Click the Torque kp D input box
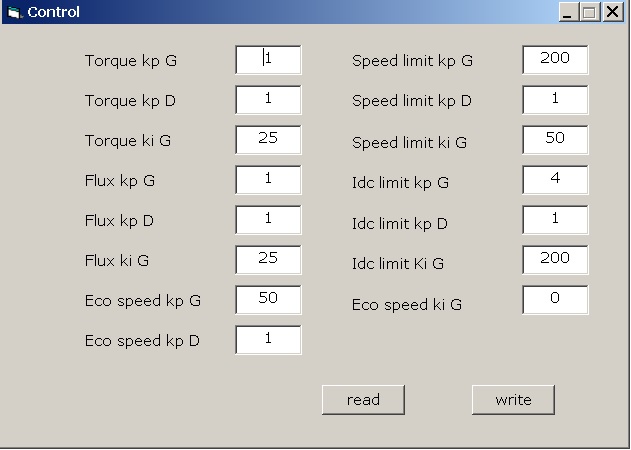Screen dimensions: 631x450 coord(268,100)
